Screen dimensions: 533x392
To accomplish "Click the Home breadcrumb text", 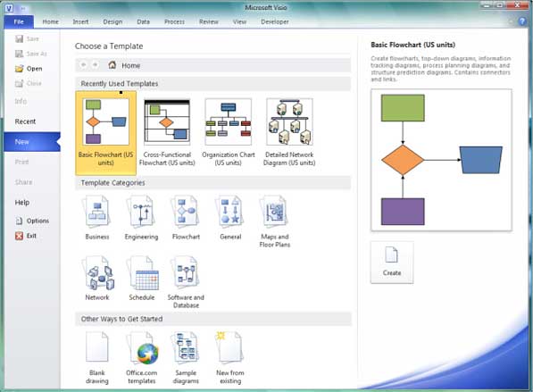I will click(131, 65).
